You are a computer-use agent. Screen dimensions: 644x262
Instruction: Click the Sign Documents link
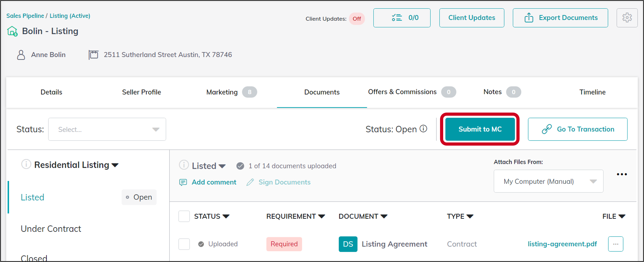point(285,182)
